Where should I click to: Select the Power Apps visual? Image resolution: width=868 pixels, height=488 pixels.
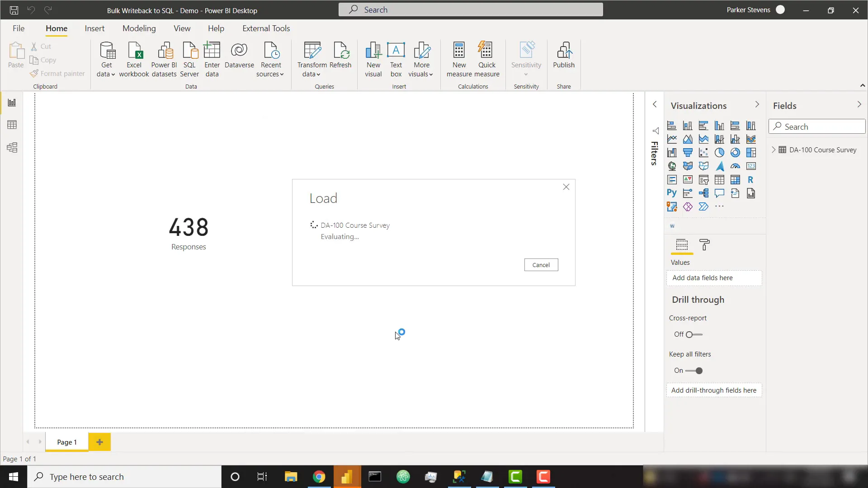[x=688, y=207]
